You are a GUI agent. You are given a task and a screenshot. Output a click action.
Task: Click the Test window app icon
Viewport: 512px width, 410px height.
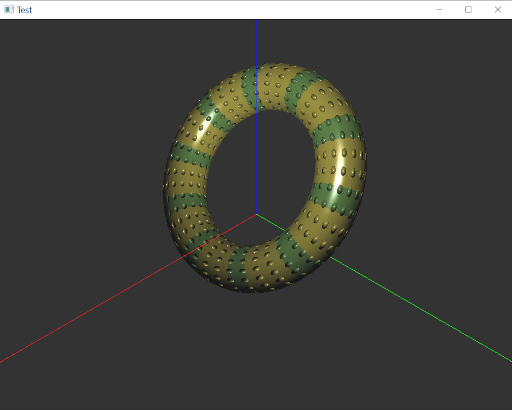[9, 9]
